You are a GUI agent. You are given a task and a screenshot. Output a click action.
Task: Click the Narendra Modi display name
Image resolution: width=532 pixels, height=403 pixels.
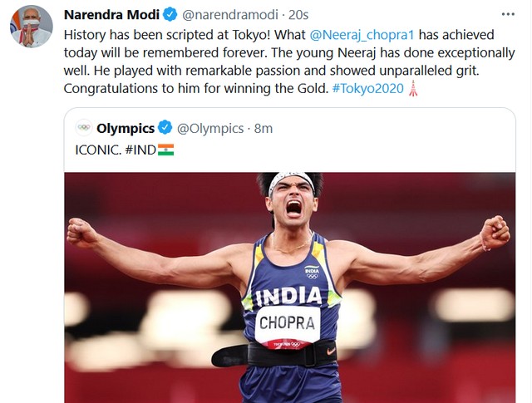[111, 15]
